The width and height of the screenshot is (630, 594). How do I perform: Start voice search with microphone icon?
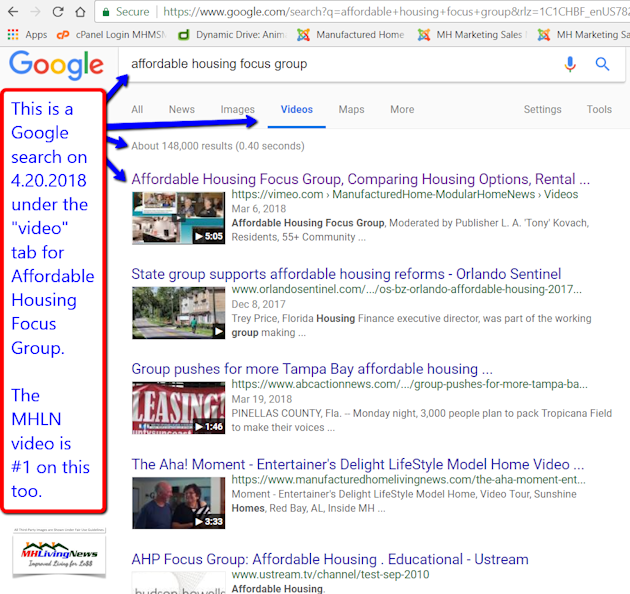570,63
